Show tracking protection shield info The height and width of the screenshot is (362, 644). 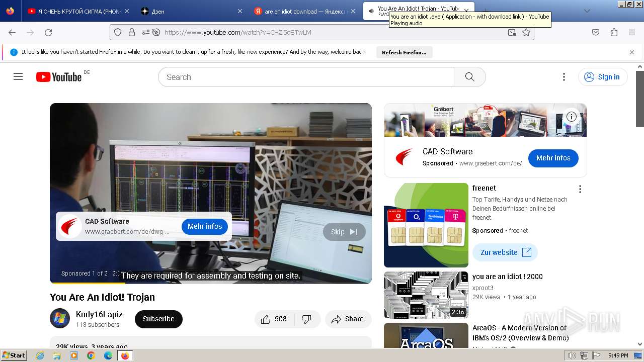coord(118,32)
